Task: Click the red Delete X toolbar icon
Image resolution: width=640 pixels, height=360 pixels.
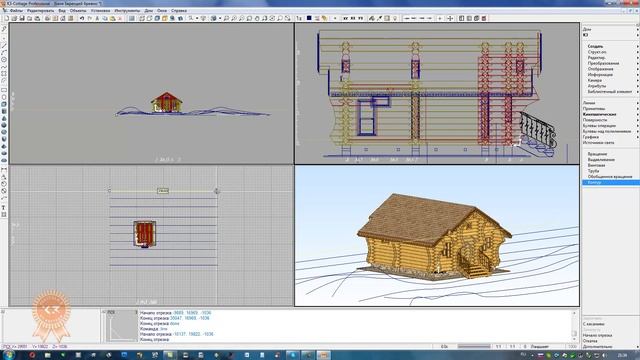Action: pyautogui.click(x=120, y=18)
